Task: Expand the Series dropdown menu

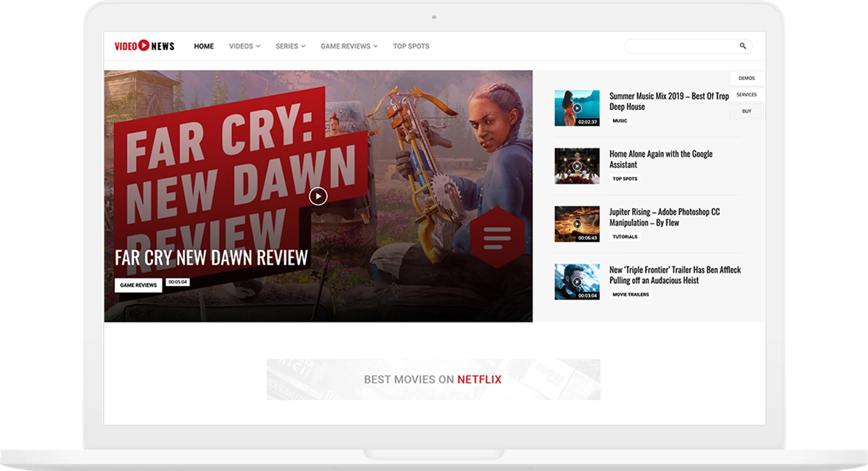Action: (x=290, y=46)
